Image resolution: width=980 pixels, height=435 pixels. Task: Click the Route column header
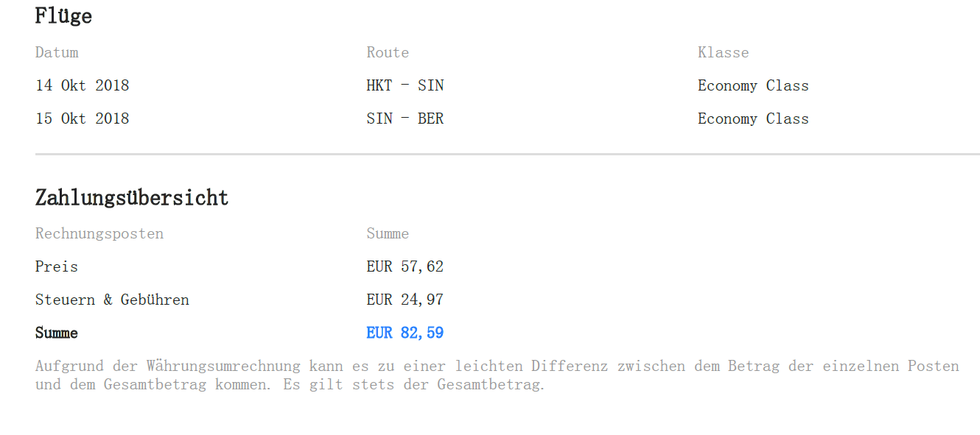[388, 52]
